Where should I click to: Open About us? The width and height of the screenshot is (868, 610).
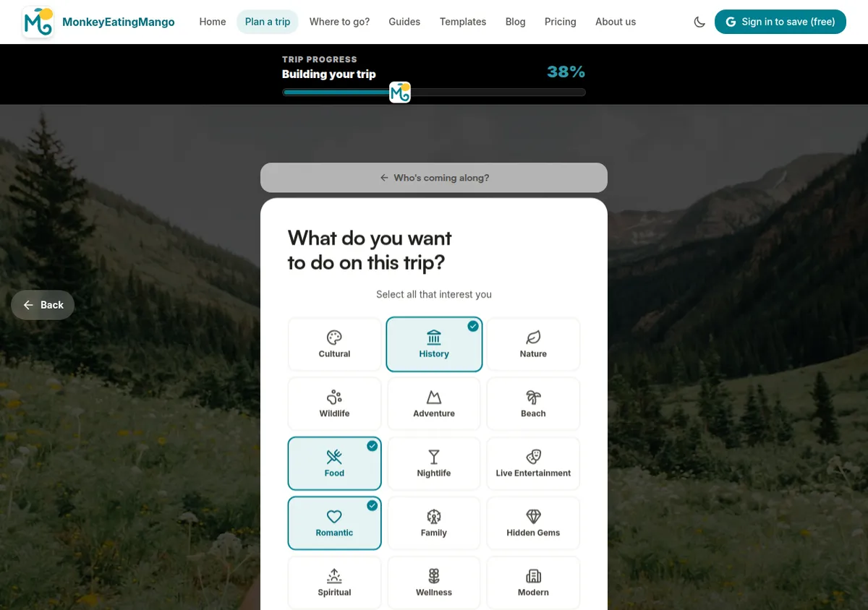tap(616, 22)
